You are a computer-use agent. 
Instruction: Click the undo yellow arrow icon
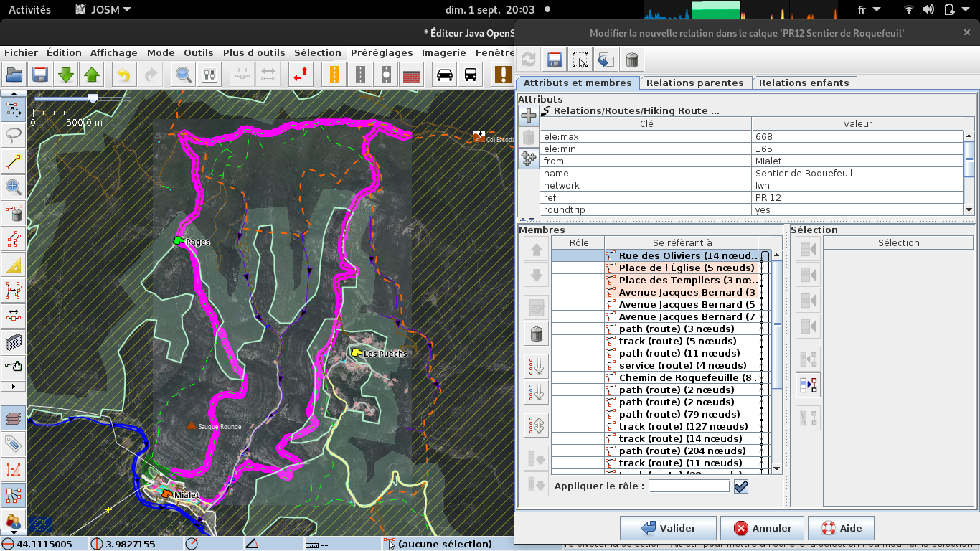[x=123, y=75]
